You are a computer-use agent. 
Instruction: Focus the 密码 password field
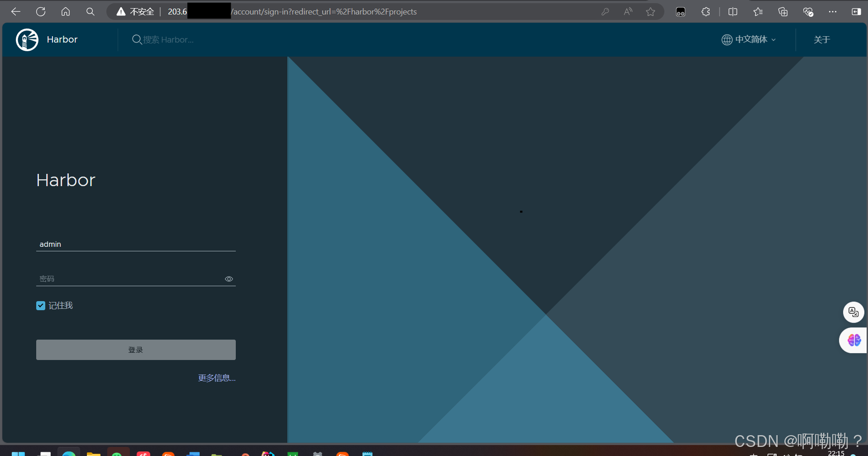click(136, 279)
